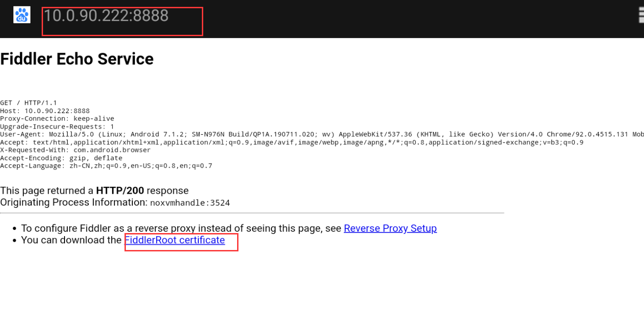Viewport: 644px width, 310px height.
Task: Open the browser menu icon at top right
Action: 641,15
